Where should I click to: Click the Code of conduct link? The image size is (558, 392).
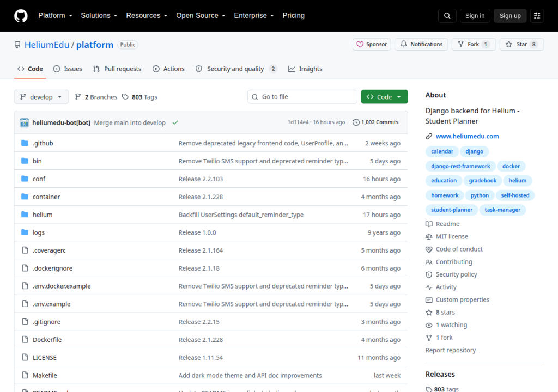click(459, 249)
